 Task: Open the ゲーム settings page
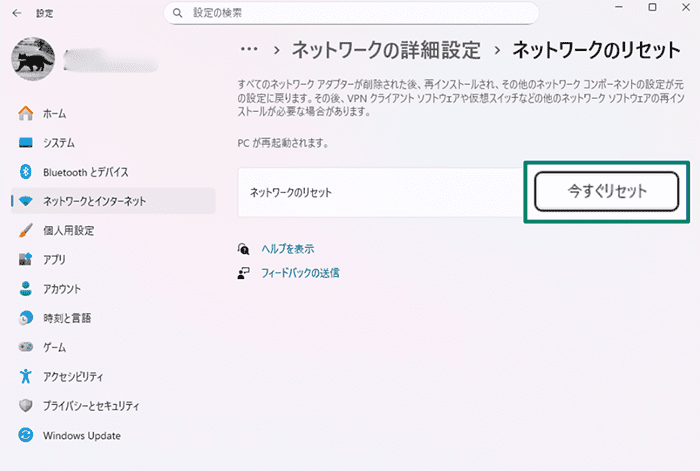(x=113, y=347)
